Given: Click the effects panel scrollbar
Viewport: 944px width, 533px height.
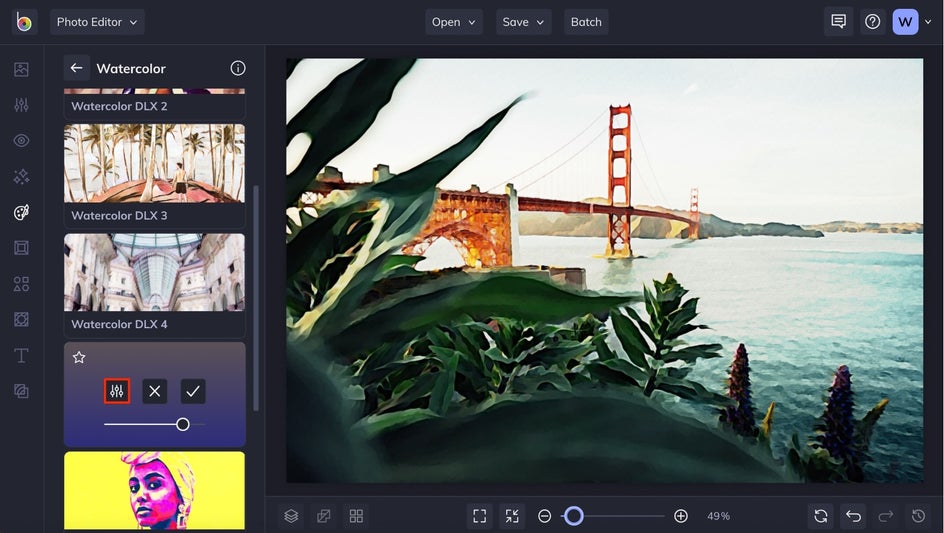Looking at the screenshot, I should (x=256, y=298).
